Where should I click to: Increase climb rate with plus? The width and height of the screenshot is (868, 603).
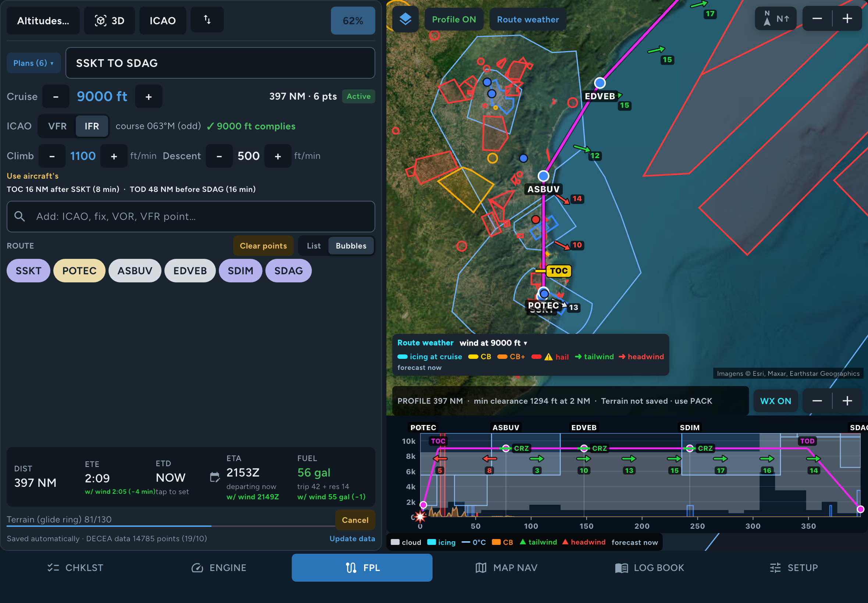tap(114, 156)
